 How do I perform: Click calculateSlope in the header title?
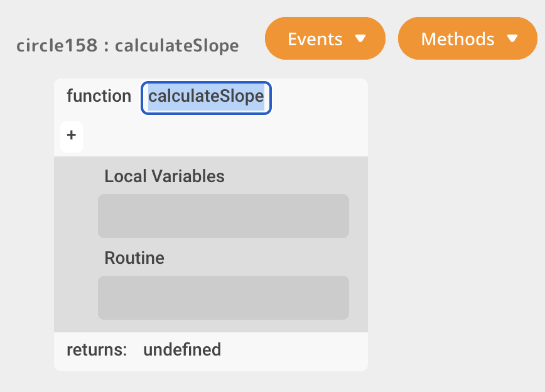pyautogui.click(x=176, y=46)
